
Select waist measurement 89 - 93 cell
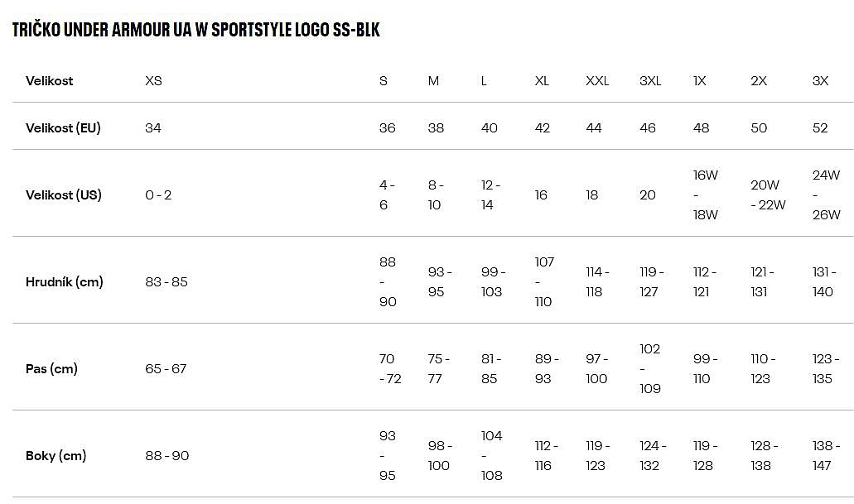pyautogui.click(x=547, y=369)
